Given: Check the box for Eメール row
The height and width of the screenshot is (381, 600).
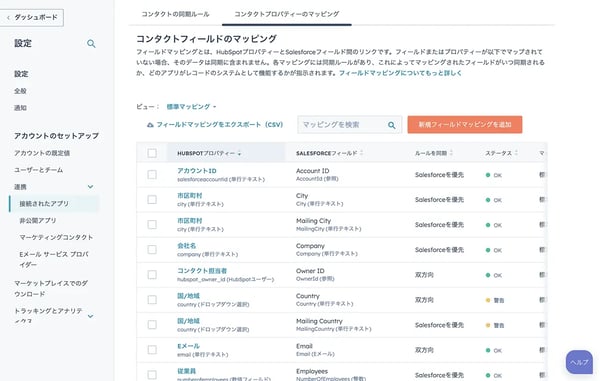Looking at the screenshot, I should (x=152, y=350).
